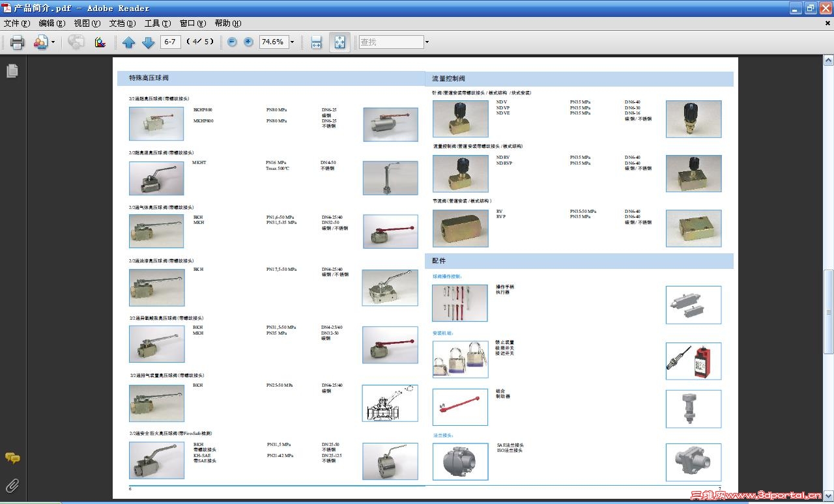The height and width of the screenshot is (504, 834).
Task: Click the scrollbar up arrow
Action: point(829,61)
